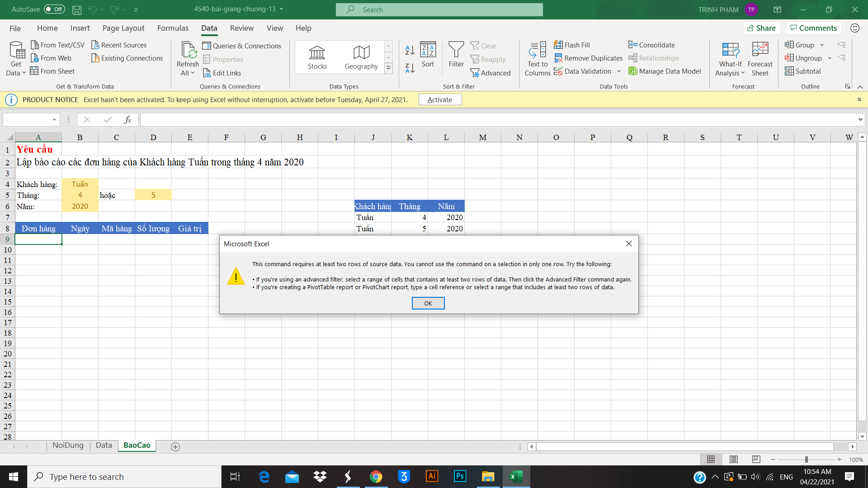868x488 pixels.
Task: Switch to Review tab
Action: coord(242,28)
